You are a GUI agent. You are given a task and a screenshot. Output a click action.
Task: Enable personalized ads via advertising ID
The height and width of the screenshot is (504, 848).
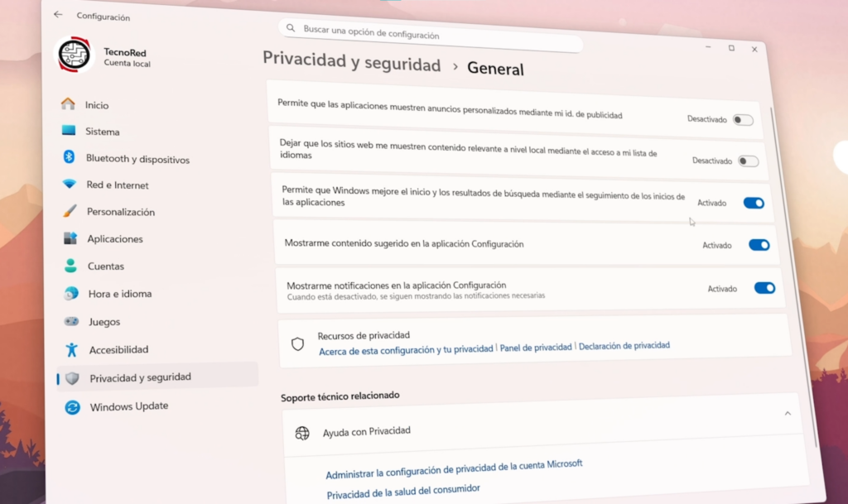click(743, 119)
